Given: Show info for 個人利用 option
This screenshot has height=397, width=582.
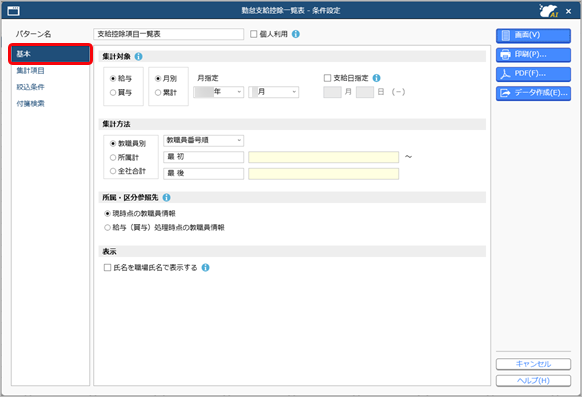Looking at the screenshot, I should pyautogui.click(x=296, y=34).
